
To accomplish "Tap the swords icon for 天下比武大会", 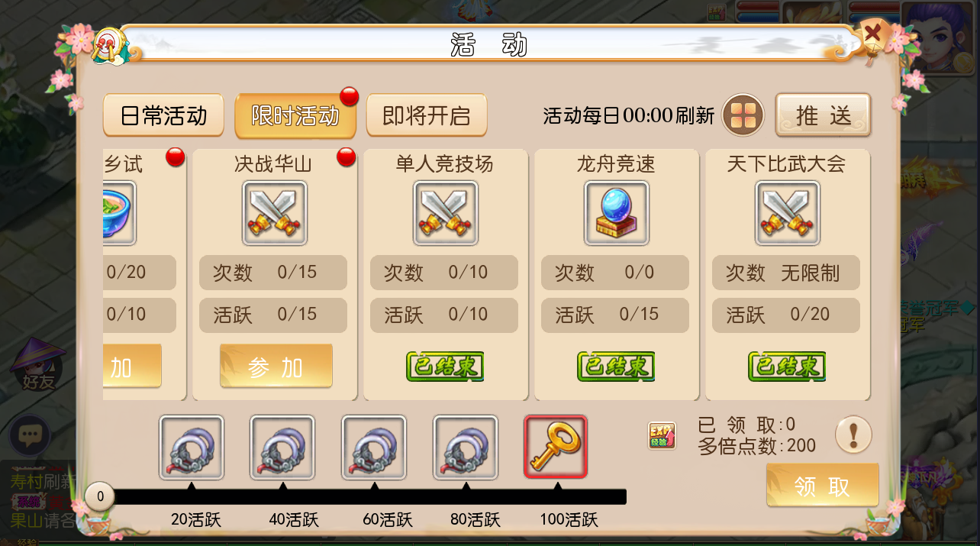I will 788,213.
